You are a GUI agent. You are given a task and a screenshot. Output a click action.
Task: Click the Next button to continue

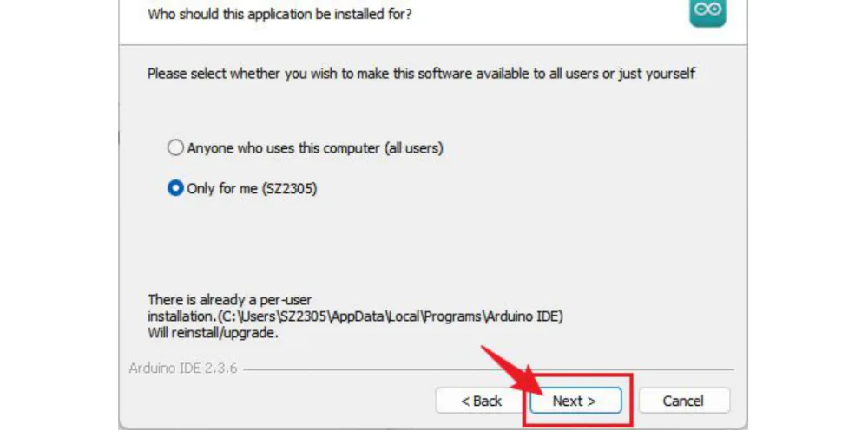click(x=575, y=401)
